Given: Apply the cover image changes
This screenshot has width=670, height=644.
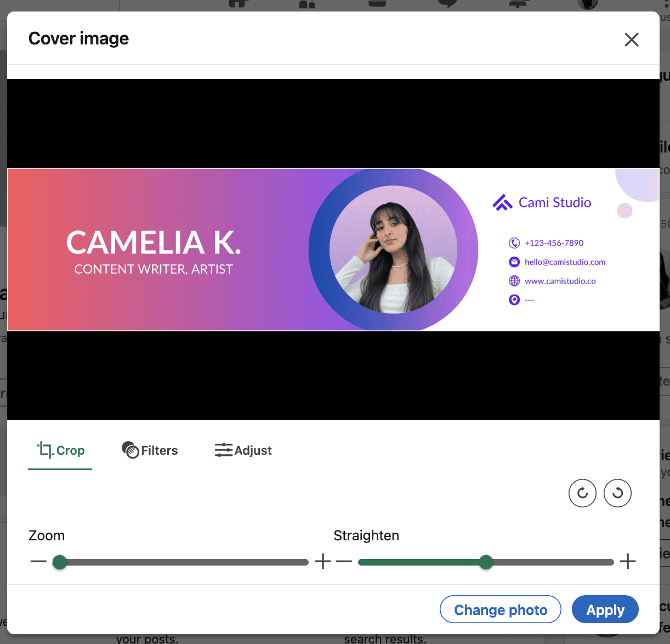Looking at the screenshot, I should [x=605, y=609].
